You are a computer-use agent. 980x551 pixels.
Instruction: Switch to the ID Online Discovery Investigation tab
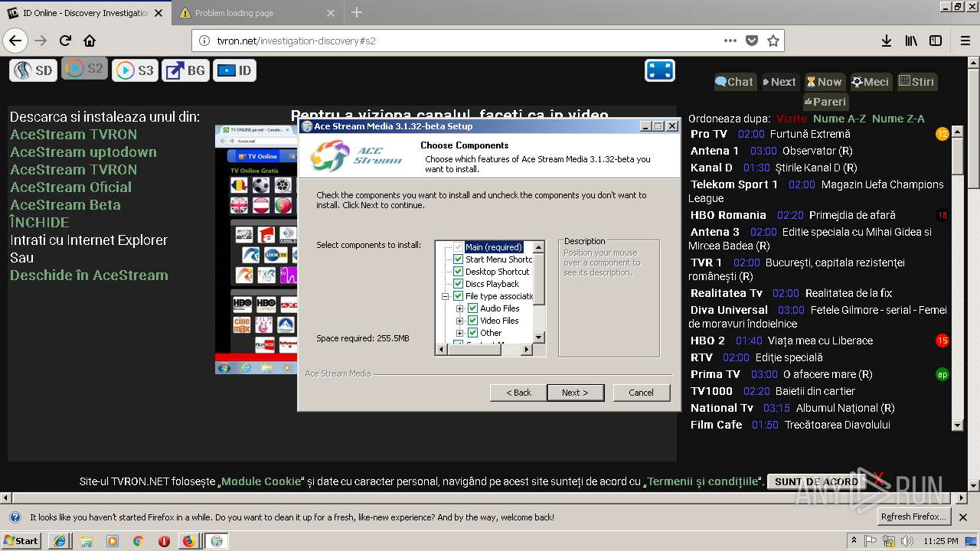point(84,12)
